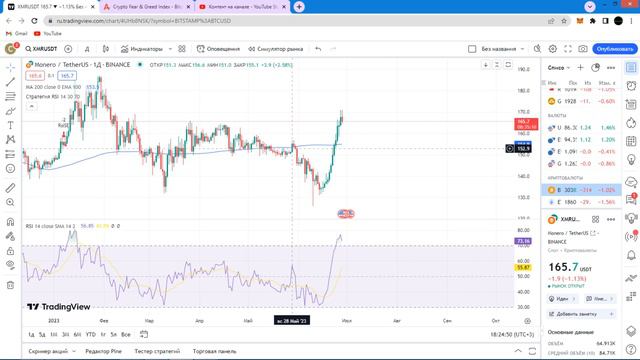Toggle hide all drawings eye icon
Viewport: 640px width, 360px height.
pos(11,265)
